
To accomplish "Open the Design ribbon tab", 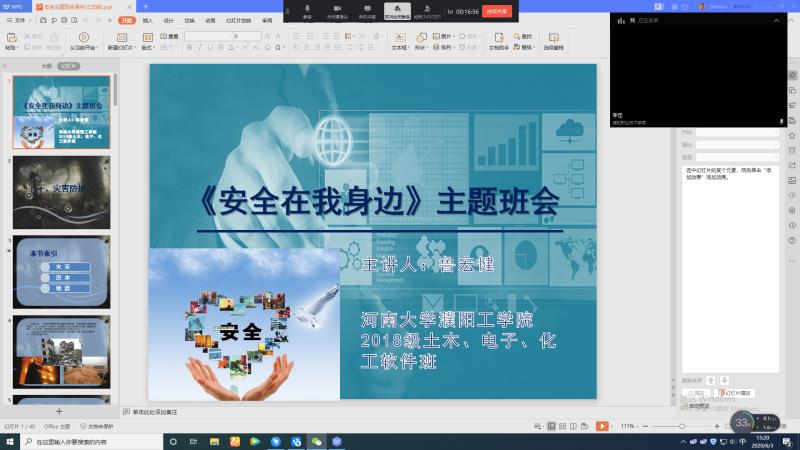I will click(168, 20).
